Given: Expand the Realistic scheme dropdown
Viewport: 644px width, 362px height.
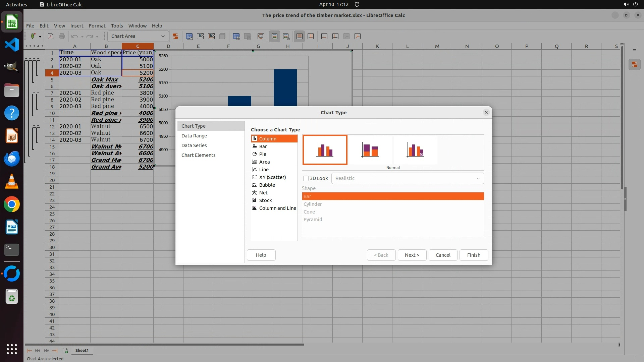Looking at the screenshot, I should 478,178.
